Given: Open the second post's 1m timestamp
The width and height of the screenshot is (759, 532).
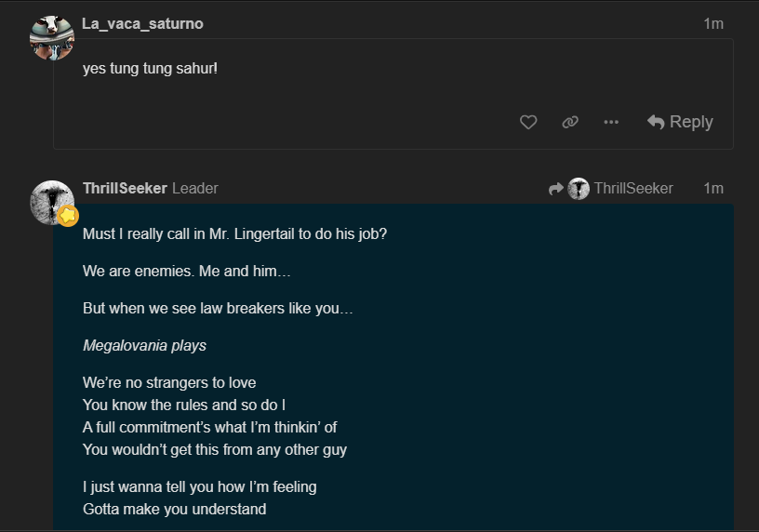Looking at the screenshot, I should (713, 188).
